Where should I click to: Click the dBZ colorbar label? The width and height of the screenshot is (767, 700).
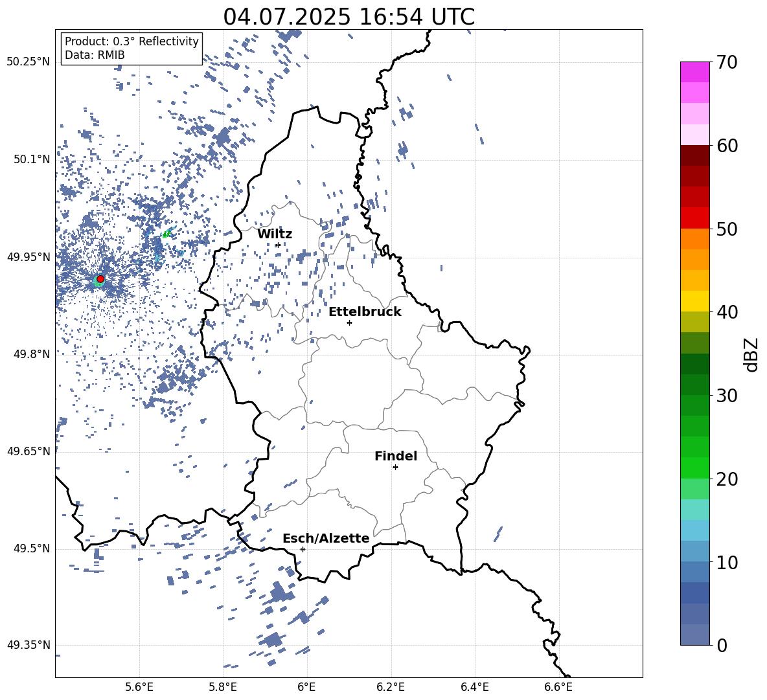tap(751, 354)
